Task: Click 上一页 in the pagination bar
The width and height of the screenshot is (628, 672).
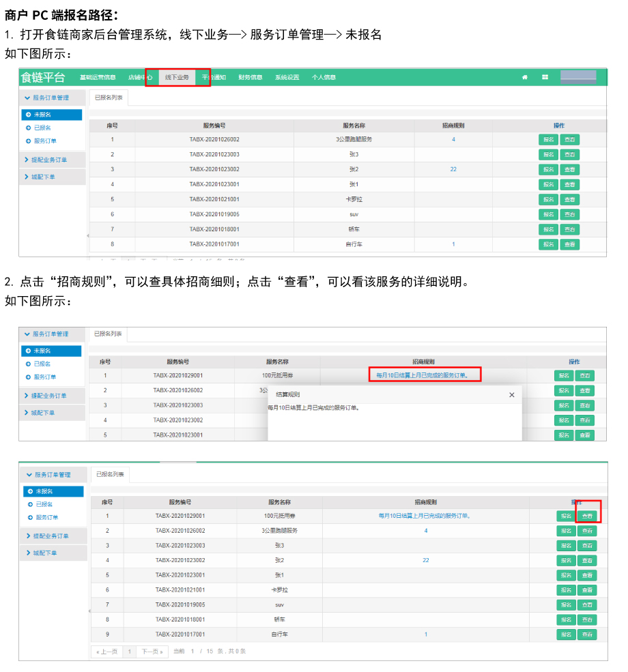Action: pos(107,652)
